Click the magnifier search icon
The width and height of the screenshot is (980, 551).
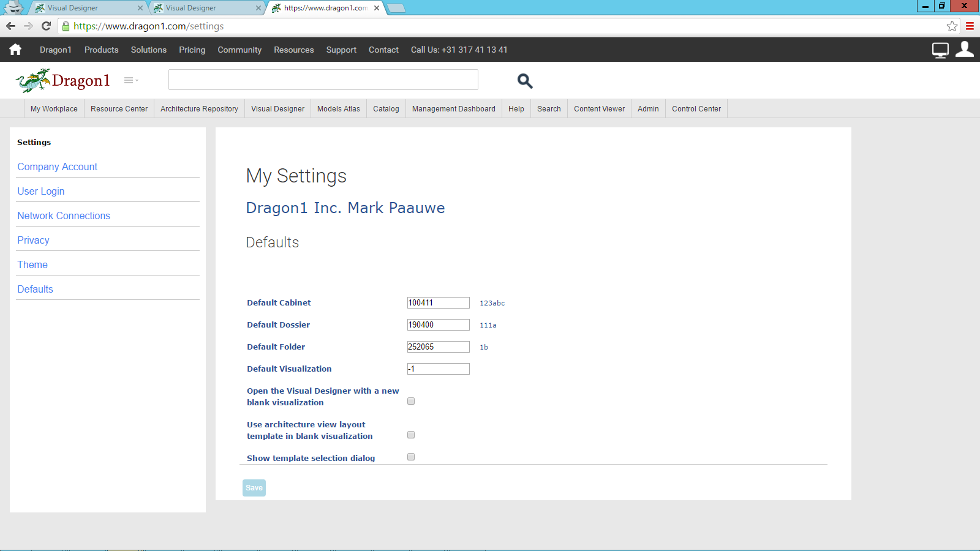coord(525,81)
